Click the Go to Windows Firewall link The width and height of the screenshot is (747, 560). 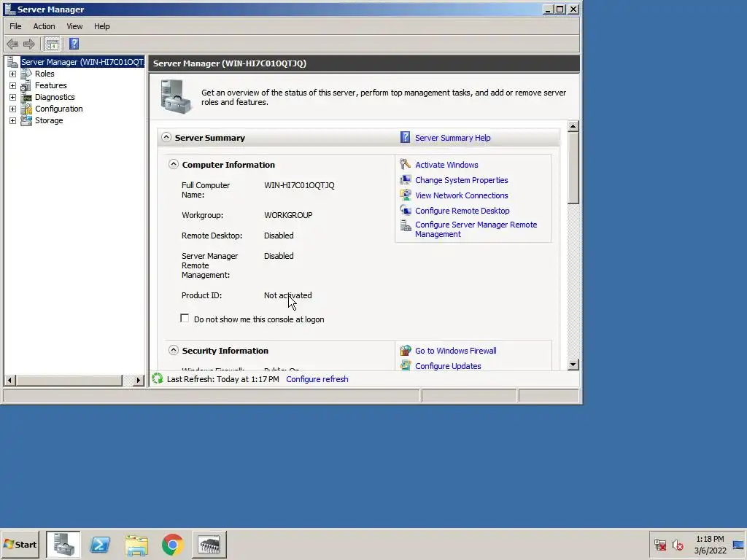pos(455,351)
